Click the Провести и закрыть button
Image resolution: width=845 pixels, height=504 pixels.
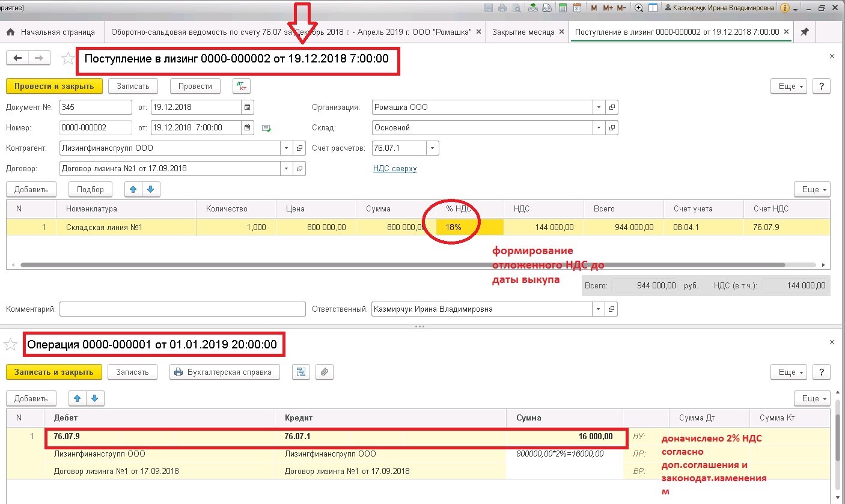(x=55, y=86)
